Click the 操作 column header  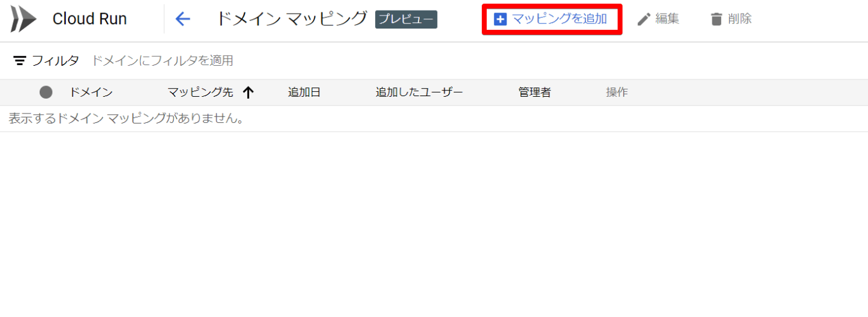(x=617, y=92)
